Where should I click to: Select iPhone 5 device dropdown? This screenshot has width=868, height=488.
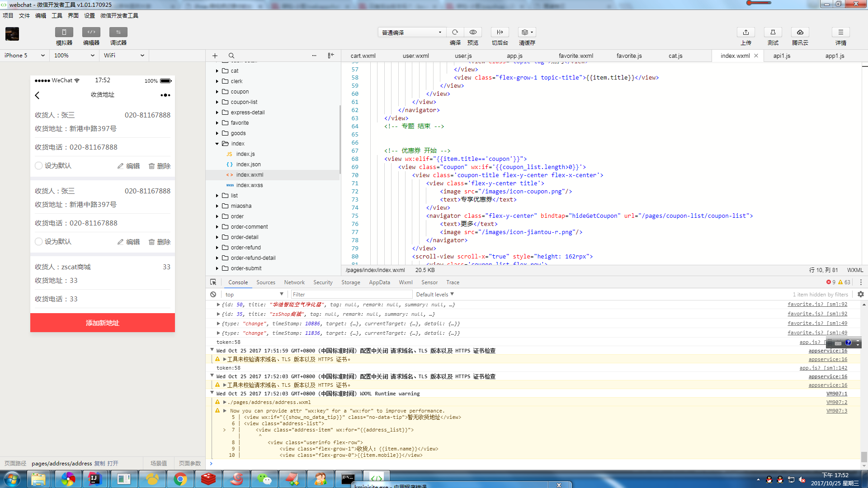point(24,55)
